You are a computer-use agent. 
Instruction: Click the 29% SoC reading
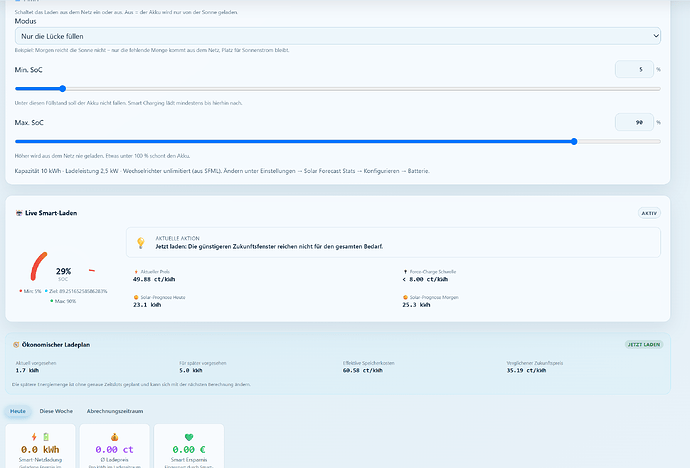tap(63, 271)
